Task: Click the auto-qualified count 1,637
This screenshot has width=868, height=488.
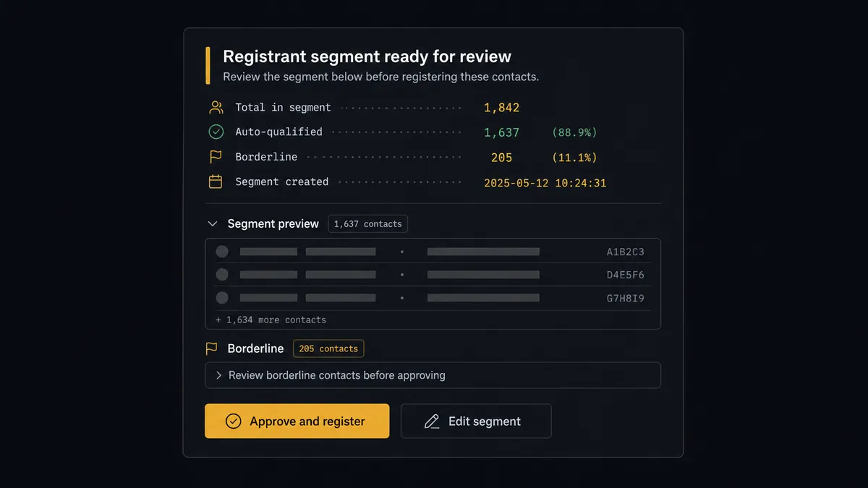Action: click(501, 132)
